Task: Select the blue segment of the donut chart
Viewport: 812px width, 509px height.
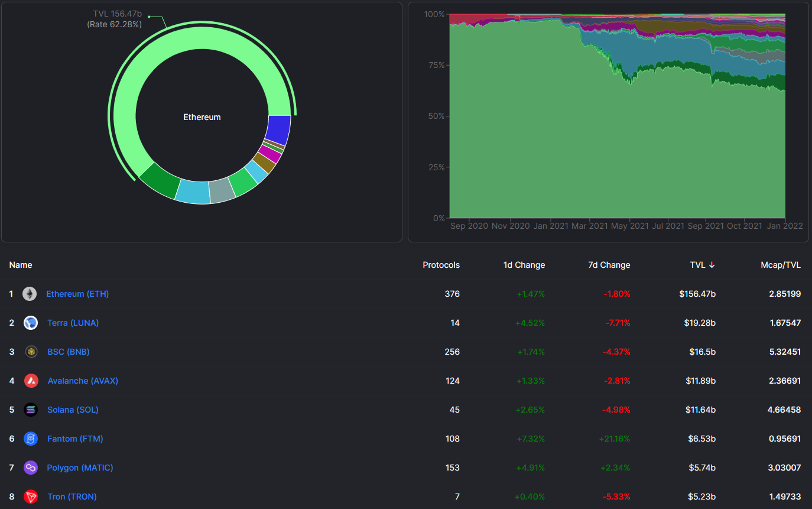Action: pos(278,130)
